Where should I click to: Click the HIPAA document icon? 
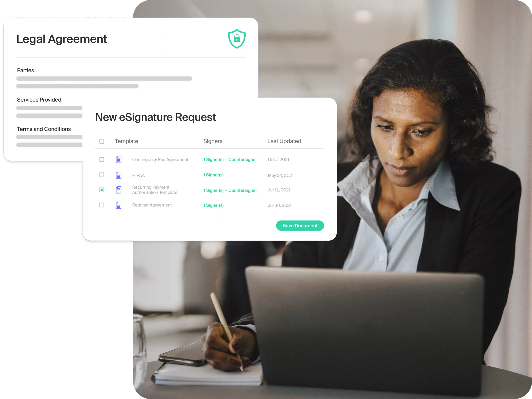[x=119, y=175]
